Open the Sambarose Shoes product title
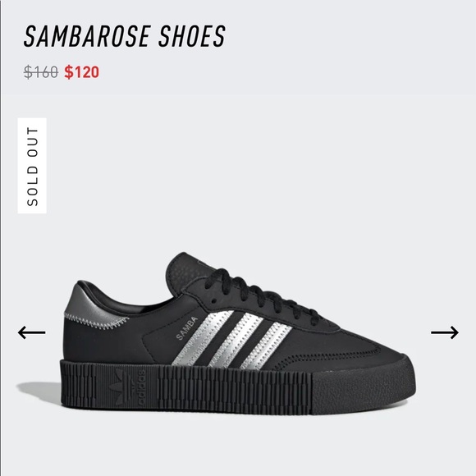The width and height of the screenshot is (476, 476). pos(124,36)
